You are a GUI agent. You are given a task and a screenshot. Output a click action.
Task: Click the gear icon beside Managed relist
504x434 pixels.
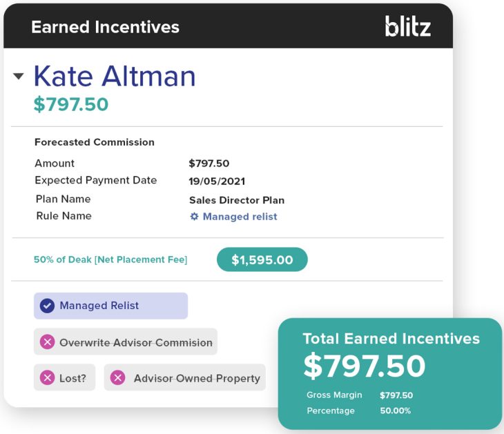(x=194, y=217)
